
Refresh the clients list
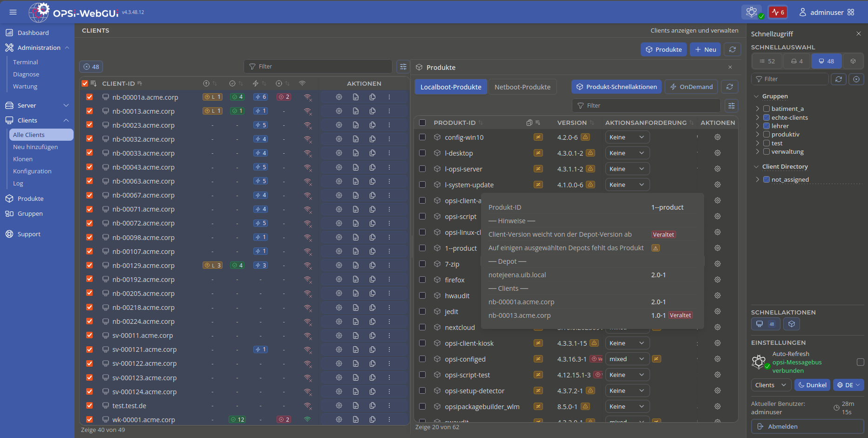(x=732, y=49)
